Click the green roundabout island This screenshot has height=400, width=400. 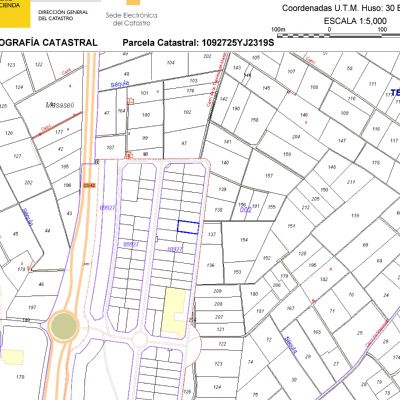tap(64, 326)
